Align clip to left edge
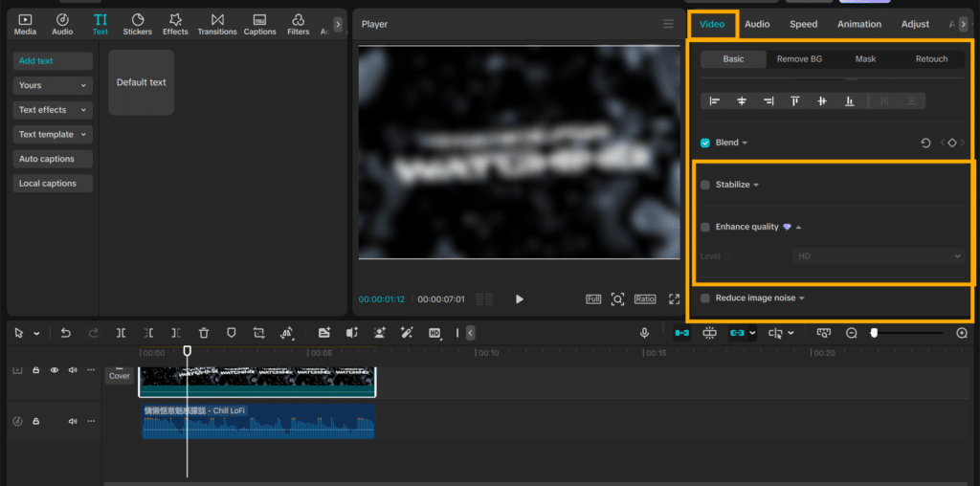980x486 pixels. 714,101
